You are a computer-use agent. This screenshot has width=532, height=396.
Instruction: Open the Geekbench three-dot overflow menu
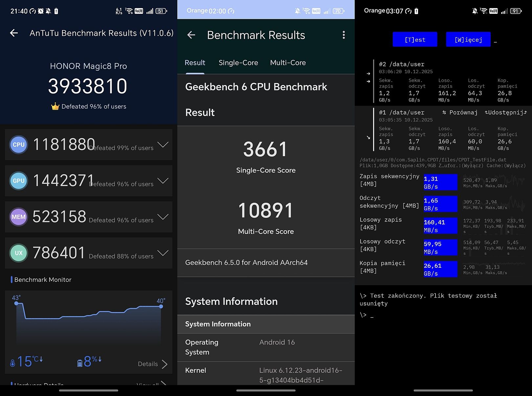[344, 35]
